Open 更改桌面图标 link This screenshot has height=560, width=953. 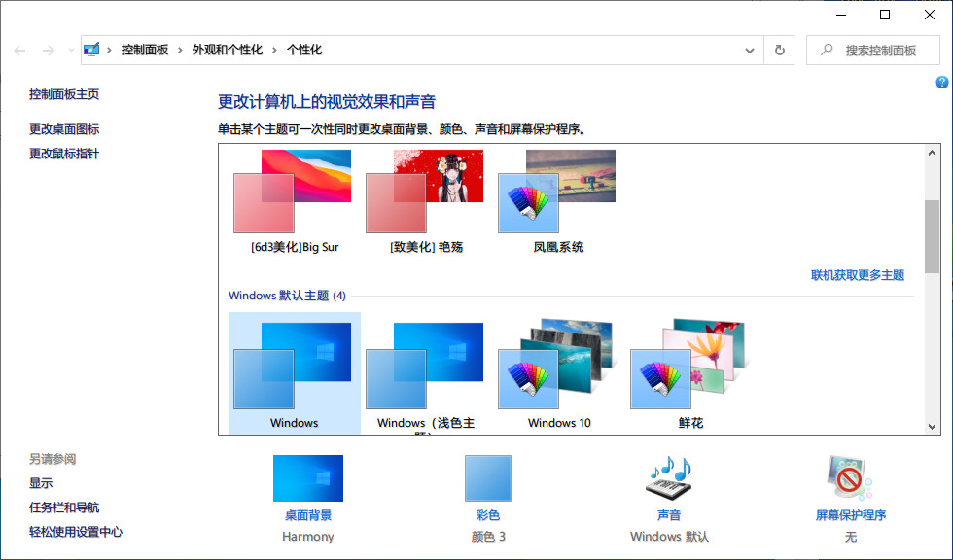pyautogui.click(x=64, y=129)
